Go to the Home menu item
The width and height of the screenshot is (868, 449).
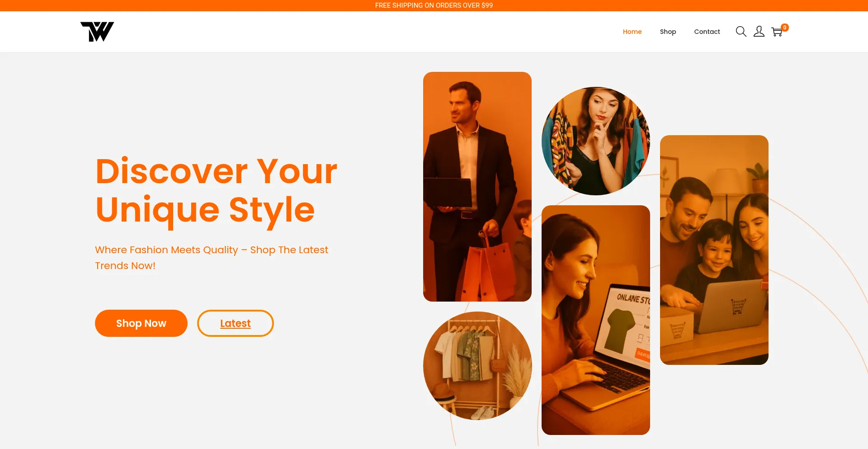632,32
